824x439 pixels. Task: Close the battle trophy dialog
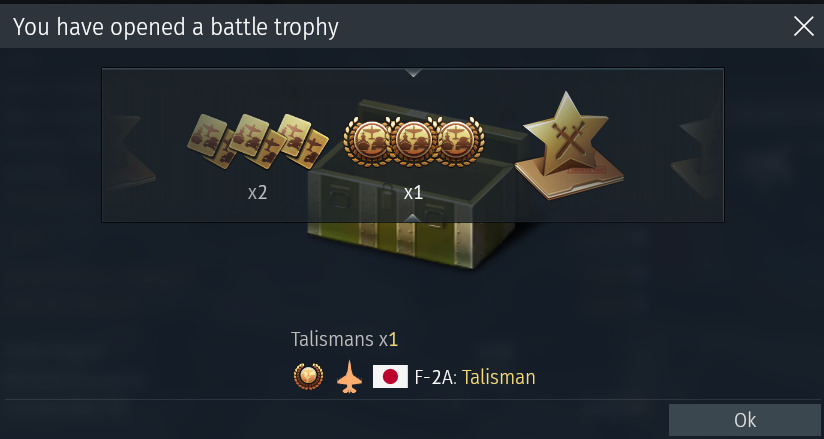coord(804,26)
